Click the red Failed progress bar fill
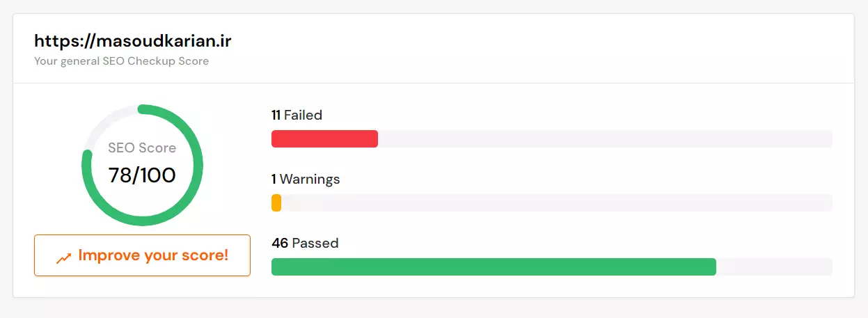868x318 pixels. (x=324, y=138)
